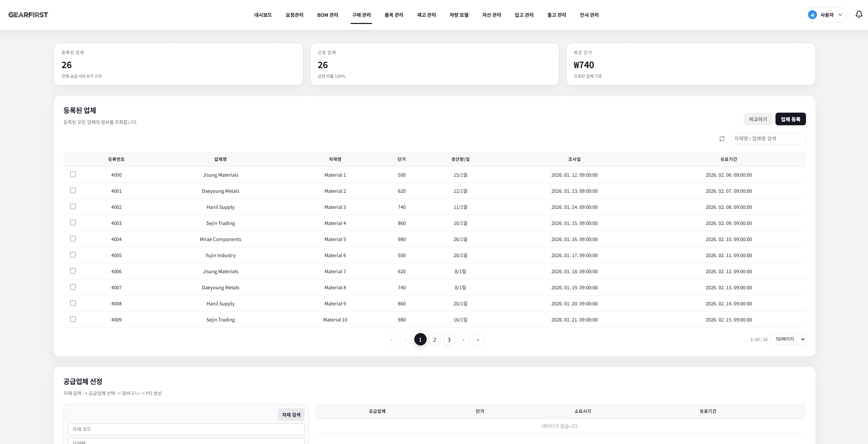Click the 자재 검색 button
The width and height of the screenshot is (868, 444).
[291, 415]
